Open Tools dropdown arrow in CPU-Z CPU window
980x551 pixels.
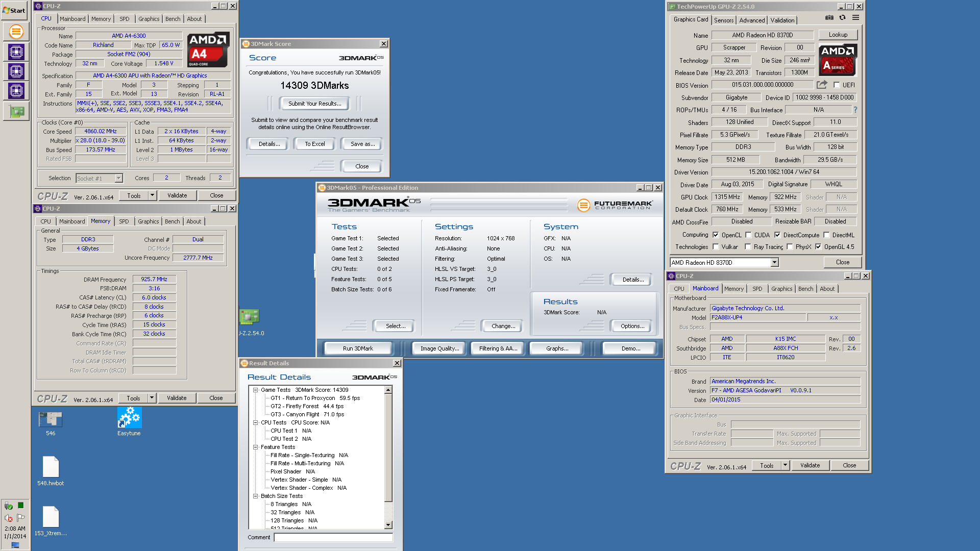coord(152,195)
